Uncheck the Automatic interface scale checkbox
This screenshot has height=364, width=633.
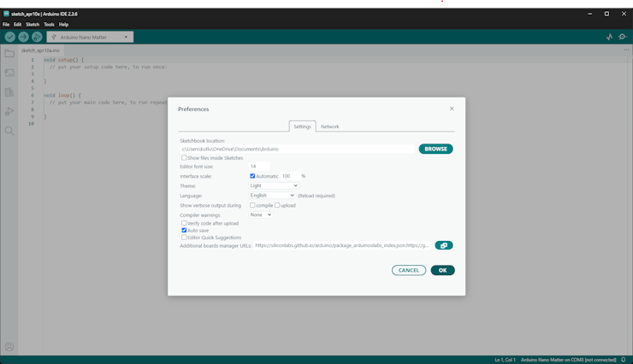tap(252, 176)
